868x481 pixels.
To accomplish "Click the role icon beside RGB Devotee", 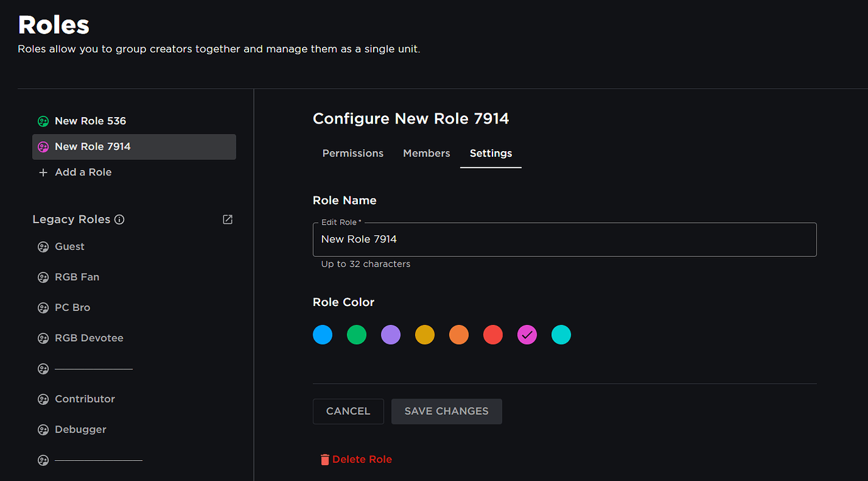I will click(43, 338).
